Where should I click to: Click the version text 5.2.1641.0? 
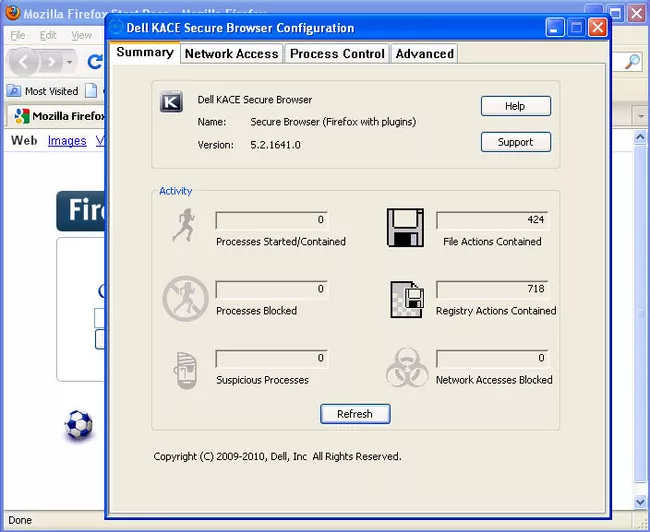275,145
